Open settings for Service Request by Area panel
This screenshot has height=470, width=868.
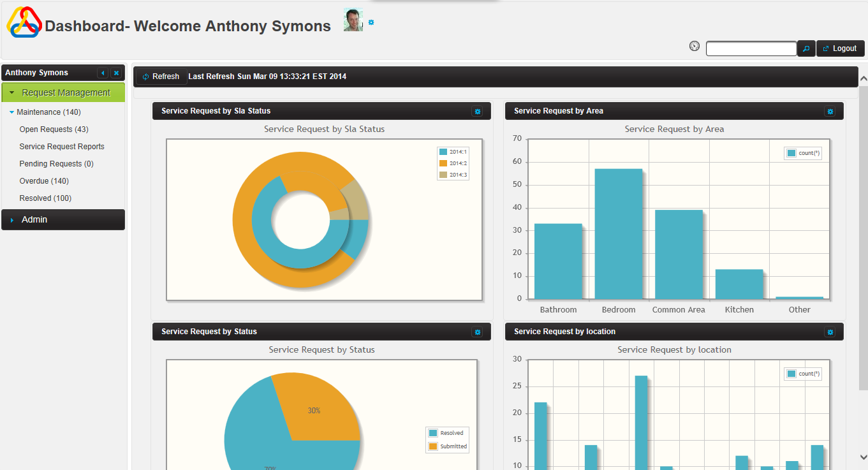click(830, 112)
